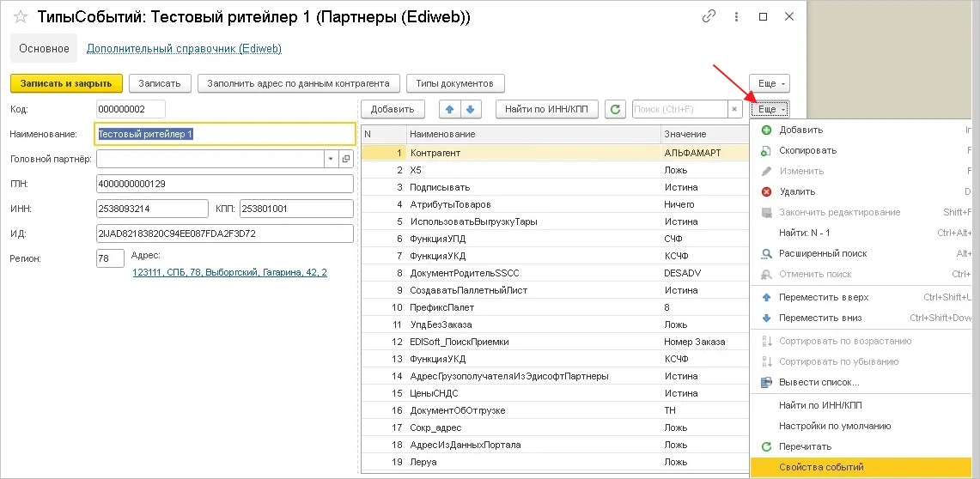The width and height of the screenshot is (980, 479).
Task: Click into the Наименование text field
Action: tap(226, 134)
